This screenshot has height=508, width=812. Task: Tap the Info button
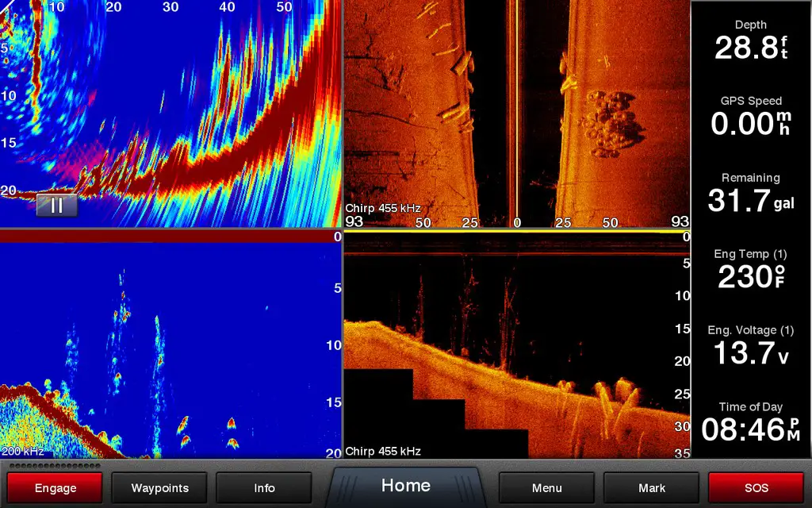coord(264,488)
